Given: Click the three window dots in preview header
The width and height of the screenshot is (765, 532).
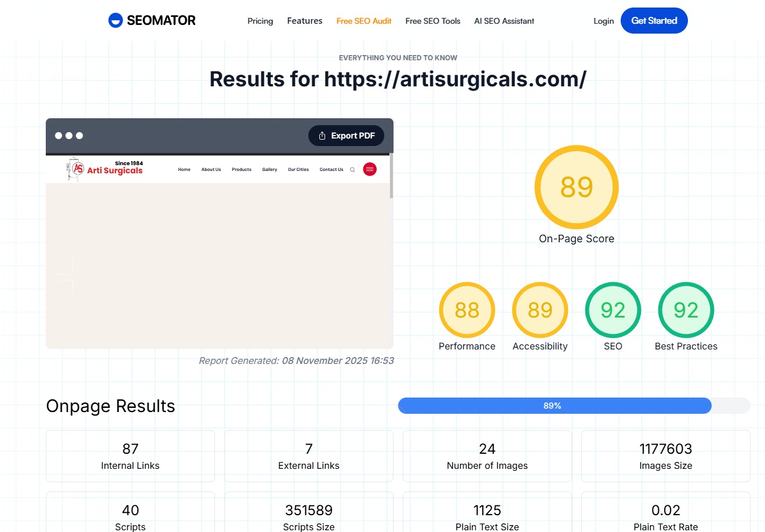Looking at the screenshot, I should point(69,136).
